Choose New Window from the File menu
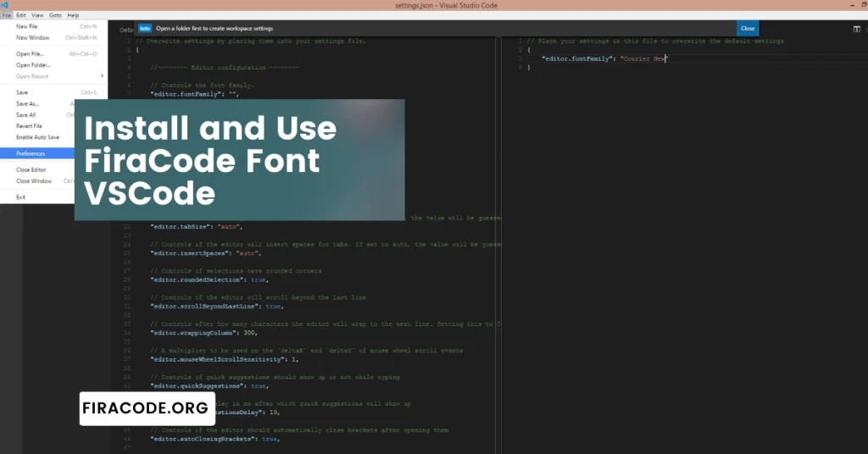This screenshot has height=454, width=868. click(x=54, y=37)
